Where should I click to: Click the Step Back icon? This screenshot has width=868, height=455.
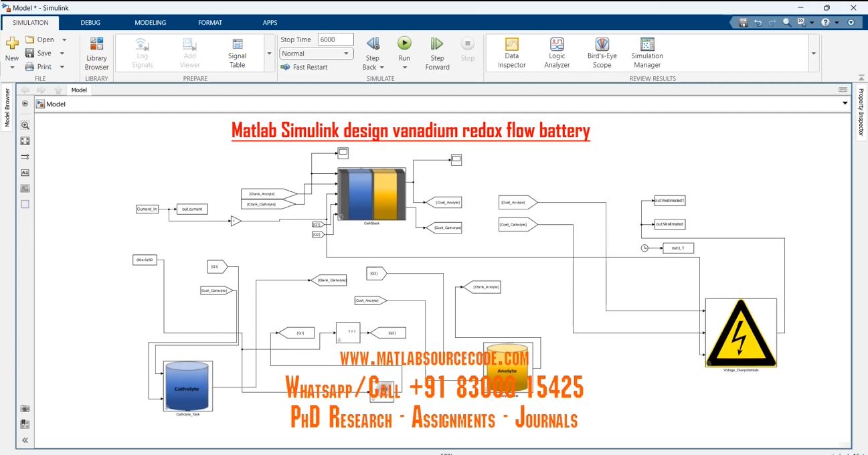coord(372,44)
